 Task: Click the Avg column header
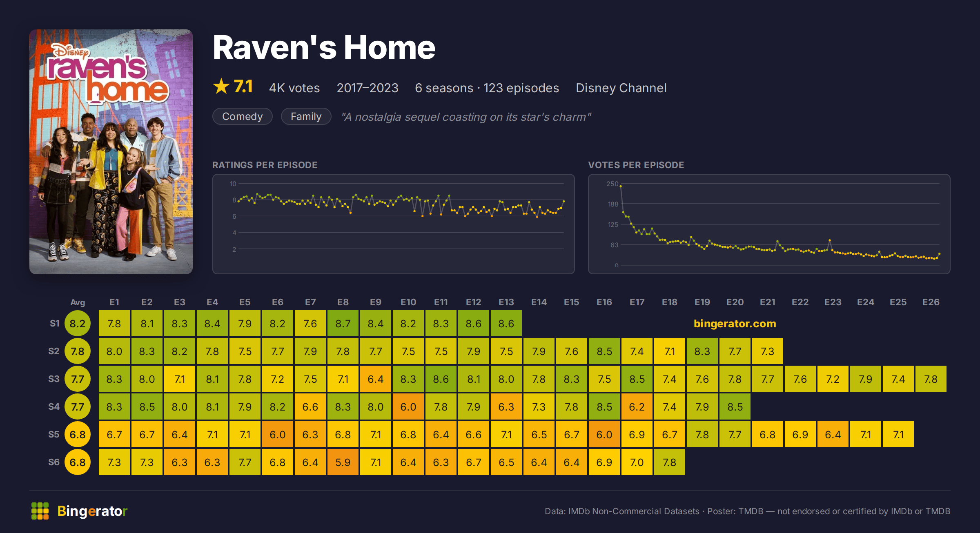coord(78,302)
